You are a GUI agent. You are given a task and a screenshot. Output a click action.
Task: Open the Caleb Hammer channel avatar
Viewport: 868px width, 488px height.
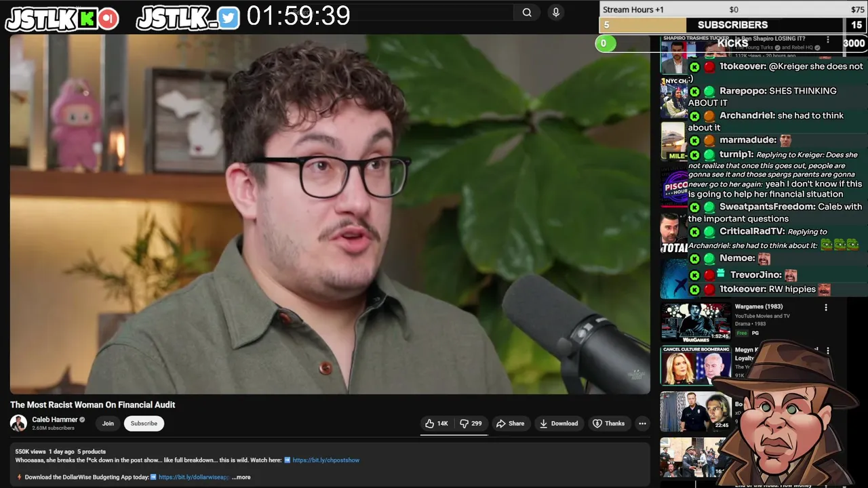18,423
